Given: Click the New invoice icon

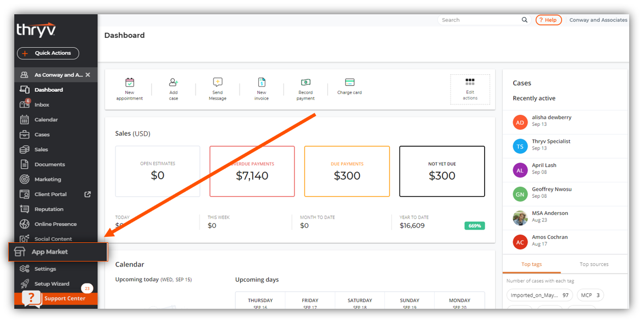Looking at the screenshot, I should click(262, 82).
